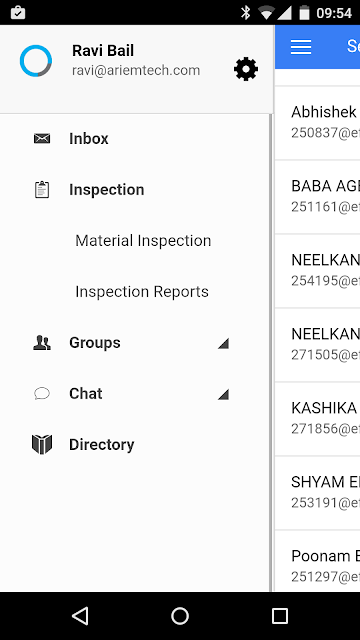Screen dimensions: 360x640
Task: Click the Inbox envelope icon
Action: coord(42,139)
